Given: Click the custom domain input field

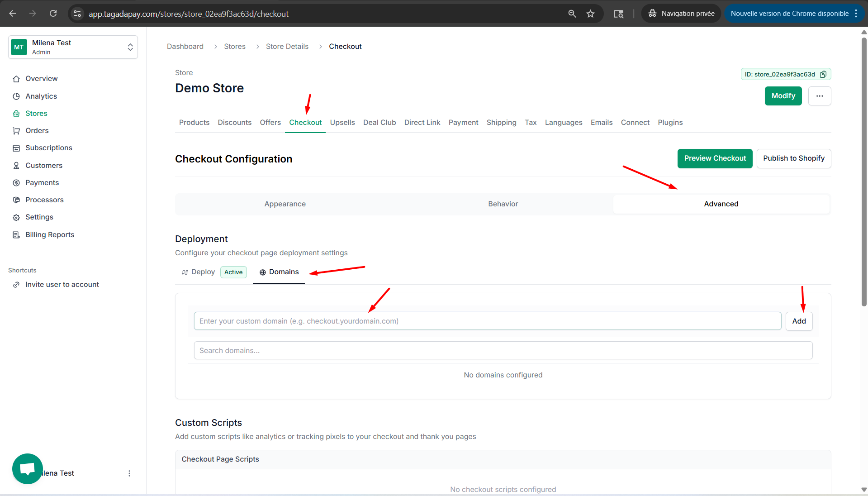Looking at the screenshot, I should tap(488, 321).
